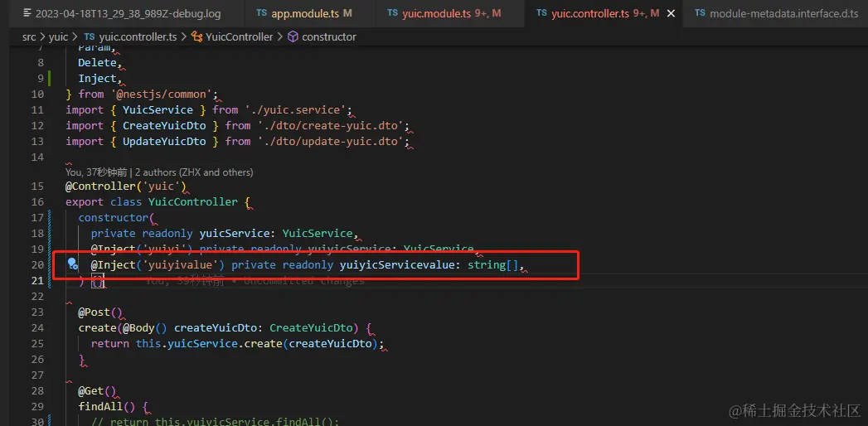
Task: Place cursor on '@nestjs/common' import string
Action: click(162, 94)
